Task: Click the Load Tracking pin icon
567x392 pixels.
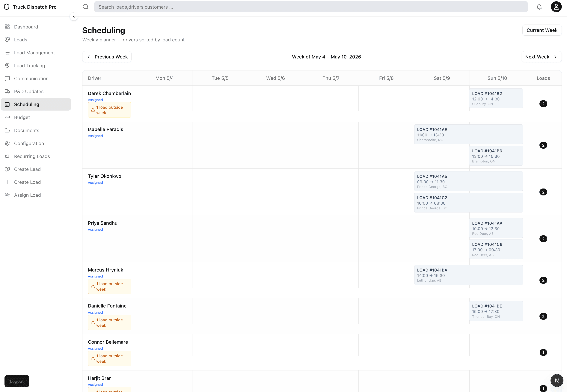Action: pos(7,66)
